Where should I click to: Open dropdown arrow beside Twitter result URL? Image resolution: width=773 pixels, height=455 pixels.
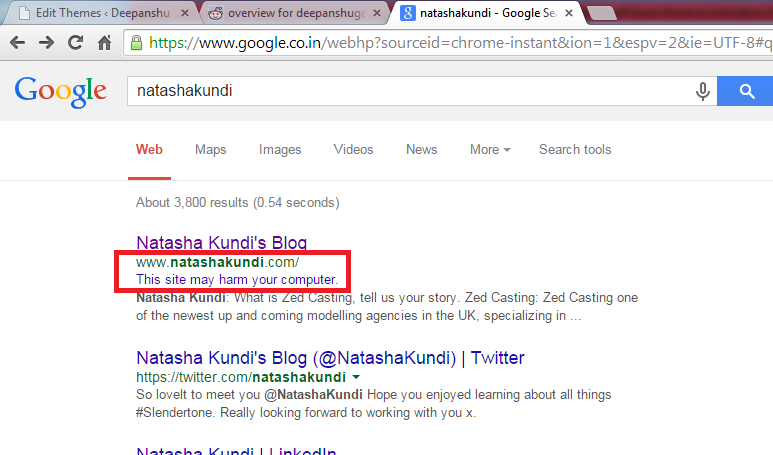point(356,377)
